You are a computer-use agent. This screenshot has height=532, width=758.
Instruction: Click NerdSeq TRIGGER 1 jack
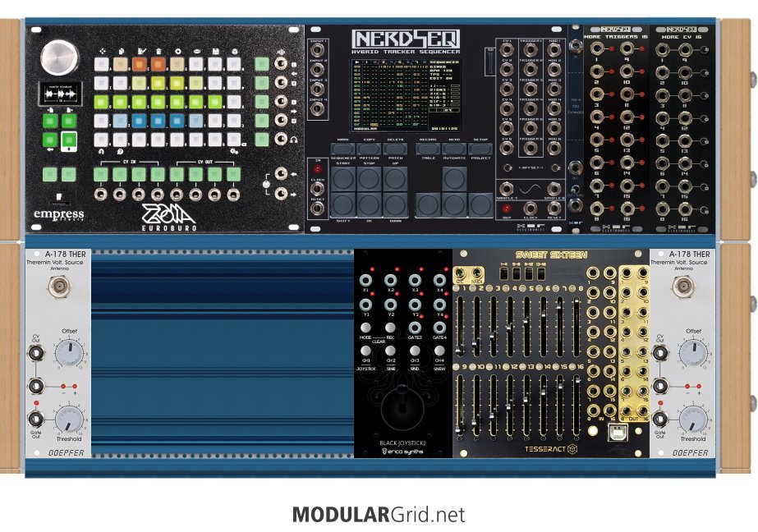click(531, 49)
